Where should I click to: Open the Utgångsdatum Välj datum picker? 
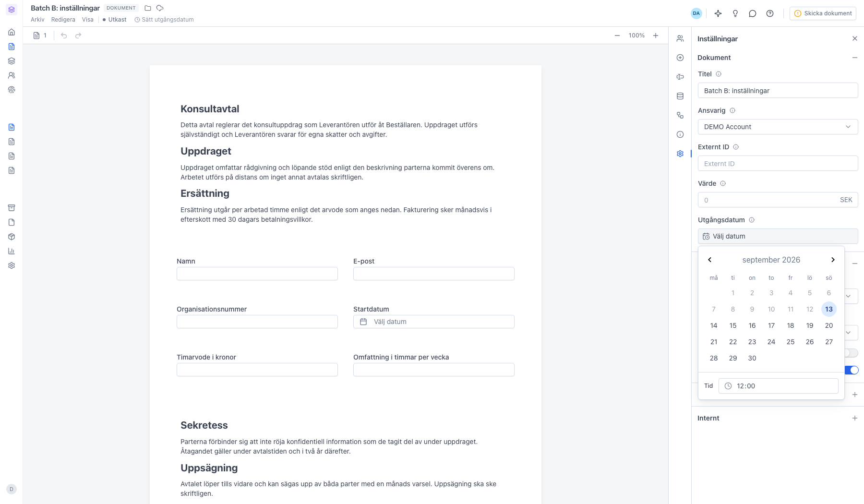pos(778,236)
